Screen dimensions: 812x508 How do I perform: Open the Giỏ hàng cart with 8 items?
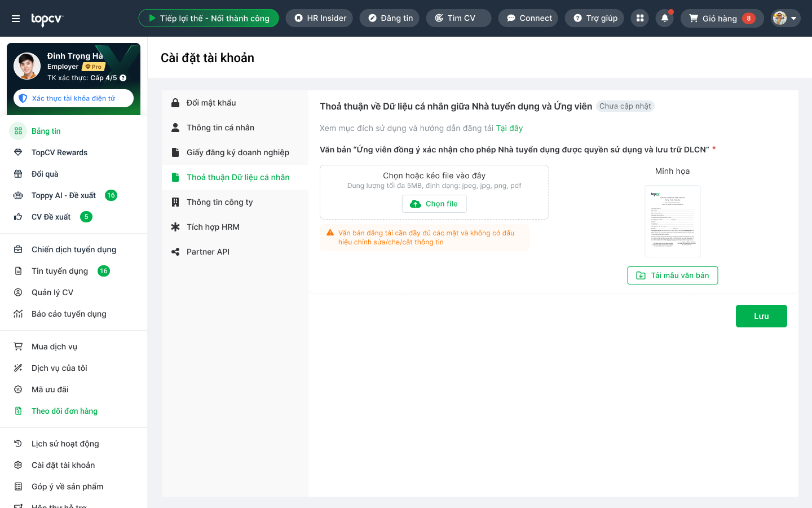click(x=722, y=18)
